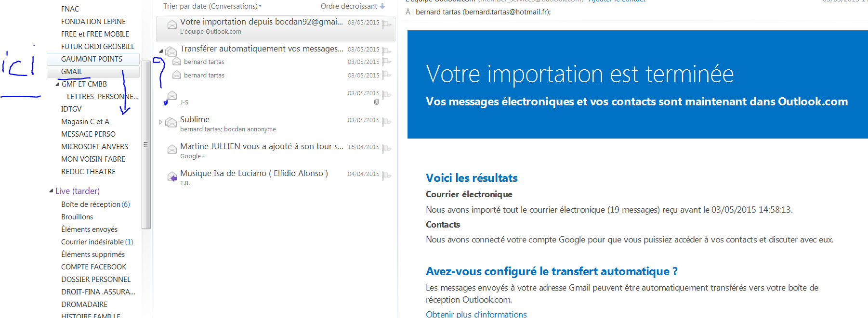Image resolution: width=868 pixels, height=318 pixels.
Task: Open the Trier par date (Conversations) sort dropdown
Action: pos(212,6)
